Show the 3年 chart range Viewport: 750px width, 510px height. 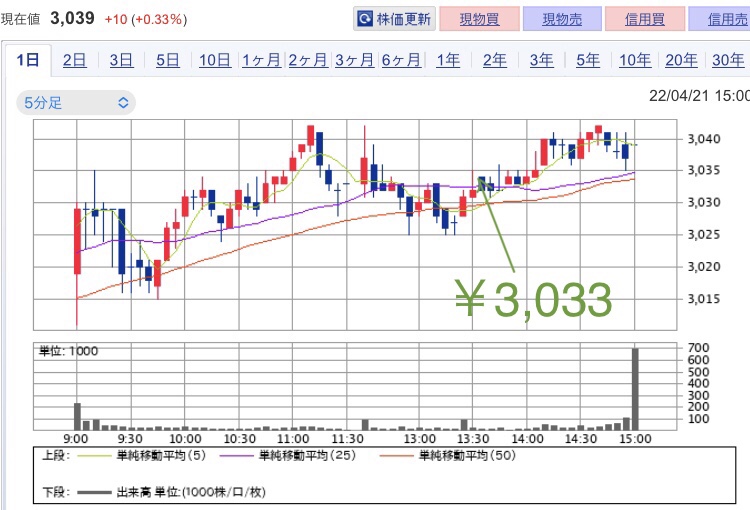coord(541,60)
